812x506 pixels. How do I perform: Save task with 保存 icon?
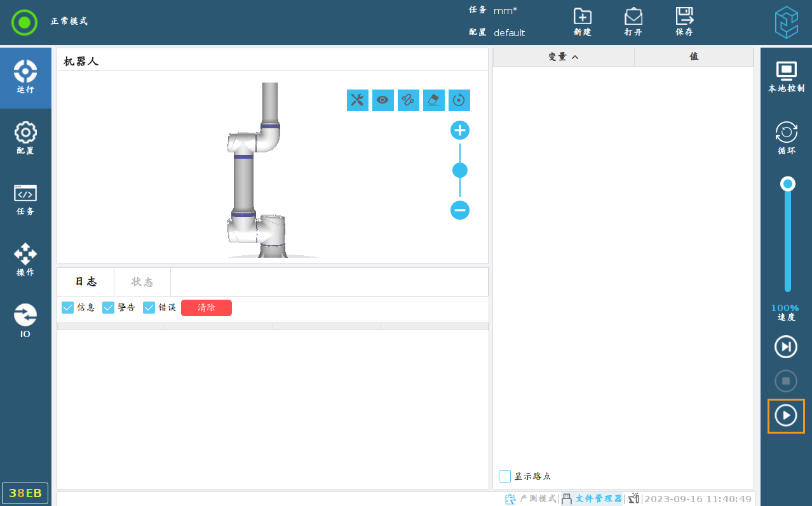point(684,22)
